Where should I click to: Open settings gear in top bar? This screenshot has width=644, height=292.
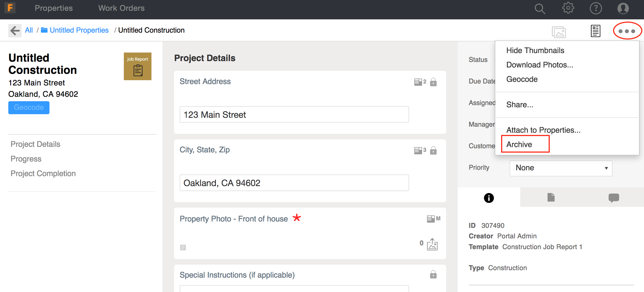568,8
